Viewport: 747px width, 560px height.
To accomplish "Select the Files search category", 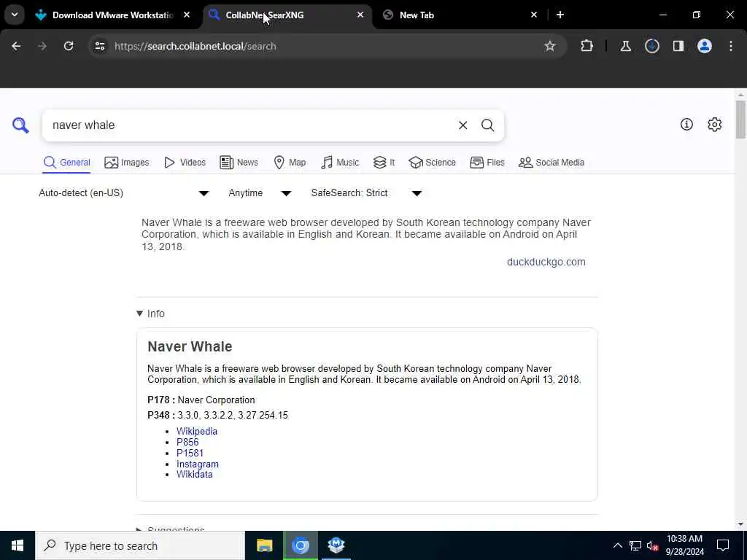I will 487,163.
